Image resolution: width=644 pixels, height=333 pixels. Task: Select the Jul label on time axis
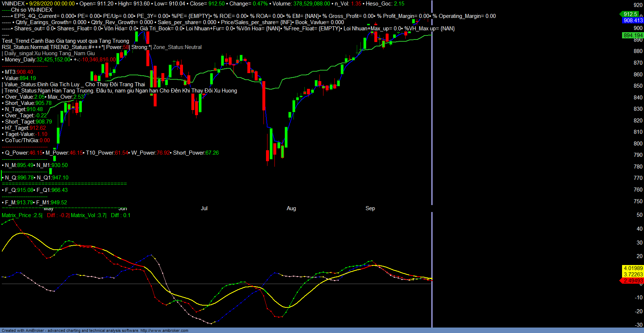(x=204, y=208)
